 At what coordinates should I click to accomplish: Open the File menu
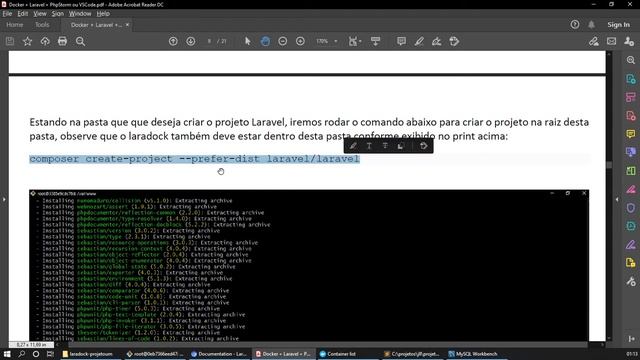7,13
